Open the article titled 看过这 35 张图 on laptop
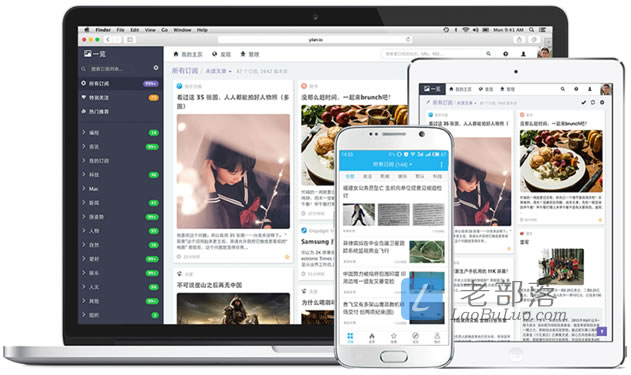Image resolution: width=631 pixels, height=375 pixels. (233, 101)
